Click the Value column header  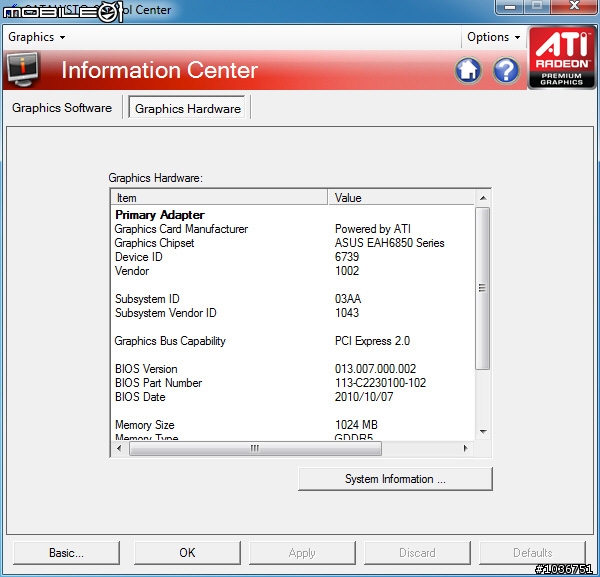(401, 198)
